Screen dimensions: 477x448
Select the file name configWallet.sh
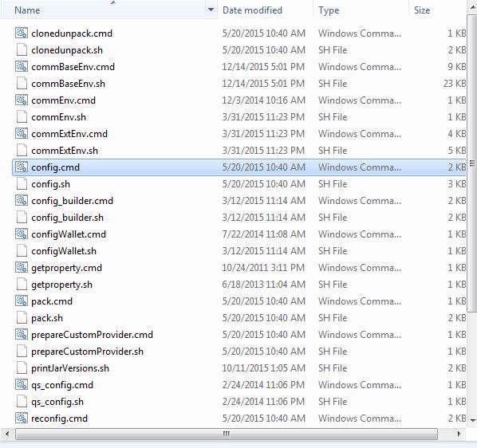(64, 251)
